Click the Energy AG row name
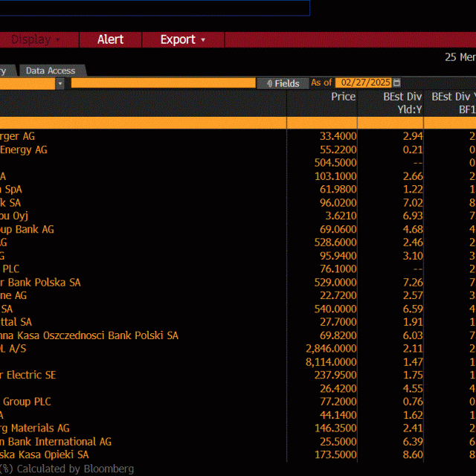The image size is (476, 476). click(23, 149)
